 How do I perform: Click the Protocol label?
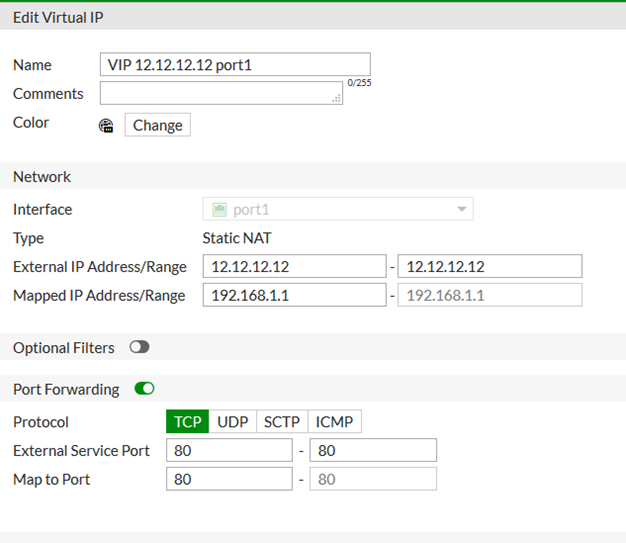tap(41, 422)
